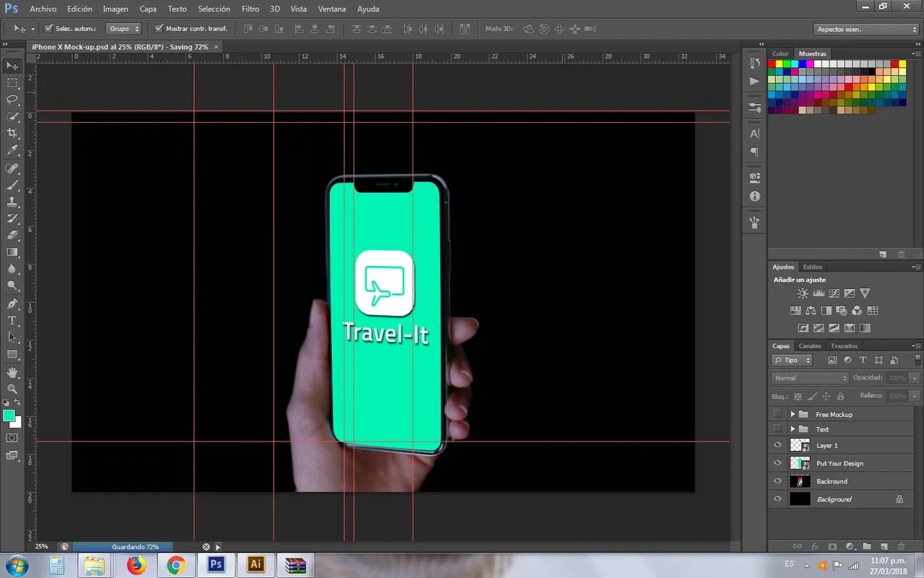Open the Normal blend mode dropdown
924x578 pixels.
(x=810, y=378)
